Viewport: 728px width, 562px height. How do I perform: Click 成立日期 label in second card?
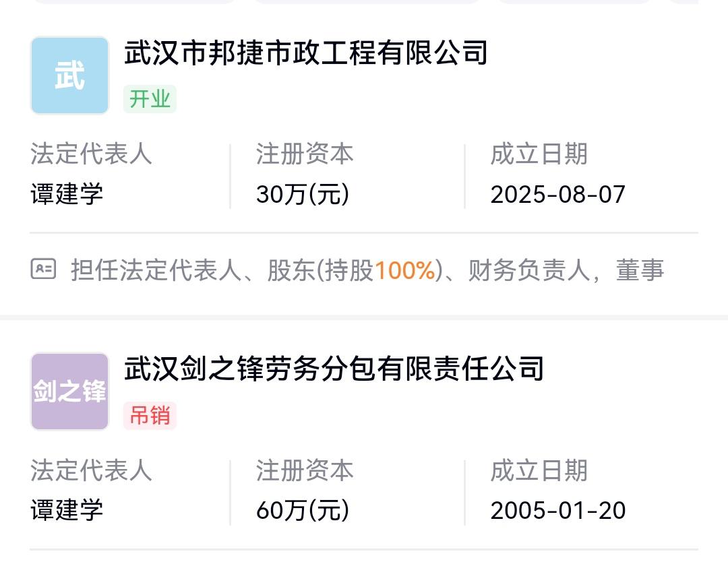pyautogui.click(x=539, y=470)
